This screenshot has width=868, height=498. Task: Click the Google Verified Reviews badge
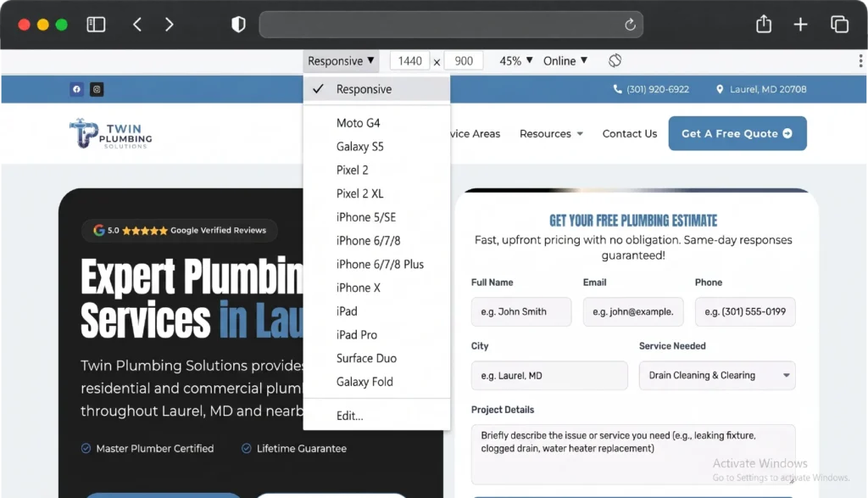[x=180, y=231]
